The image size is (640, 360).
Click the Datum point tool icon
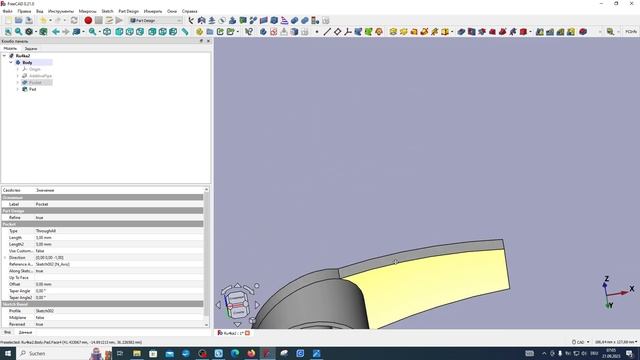[x=317, y=31]
